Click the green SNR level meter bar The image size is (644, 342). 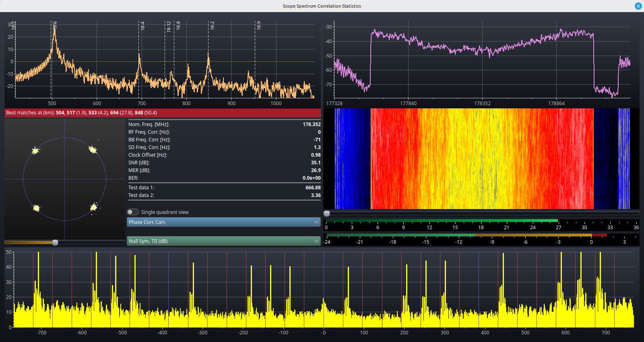442,221
